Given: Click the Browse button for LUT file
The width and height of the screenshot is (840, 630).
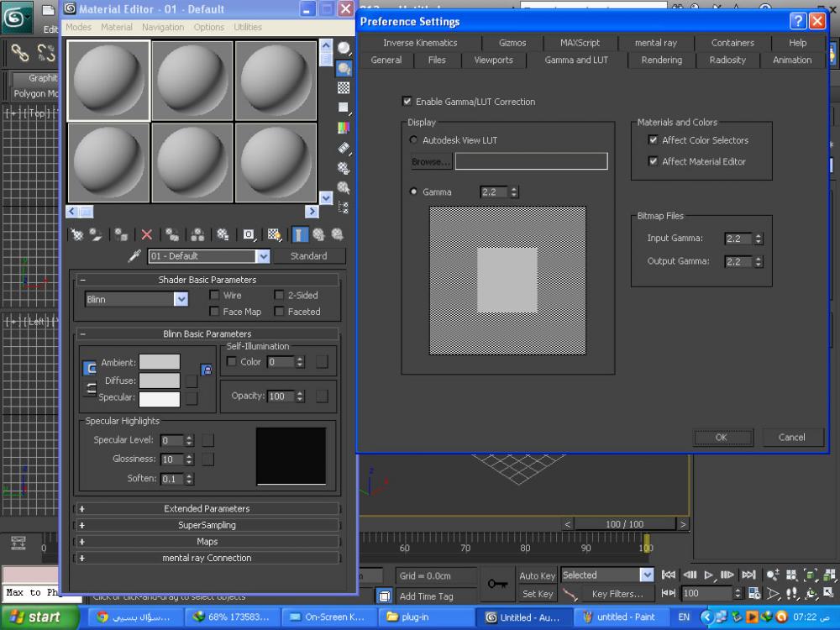Looking at the screenshot, I should tap(431, 161).
